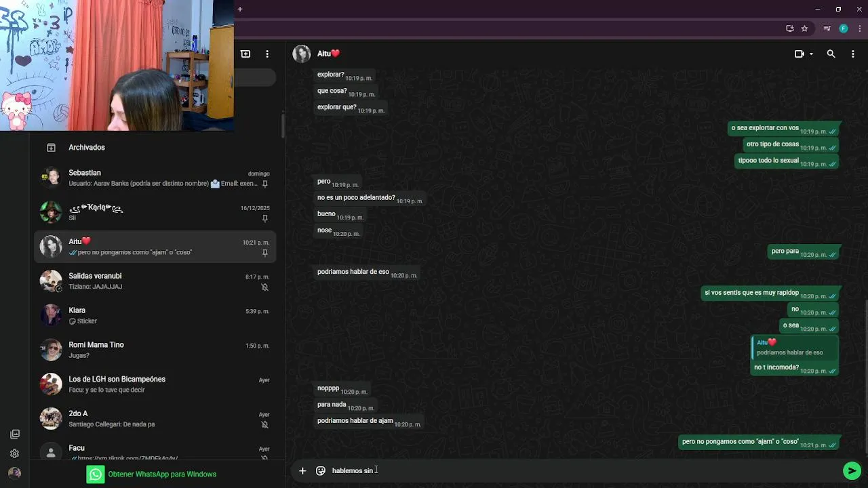Viewport: 868px width, 488px height.
Task: Open WhatsApp settings gear
Action: tap(15, 453)
